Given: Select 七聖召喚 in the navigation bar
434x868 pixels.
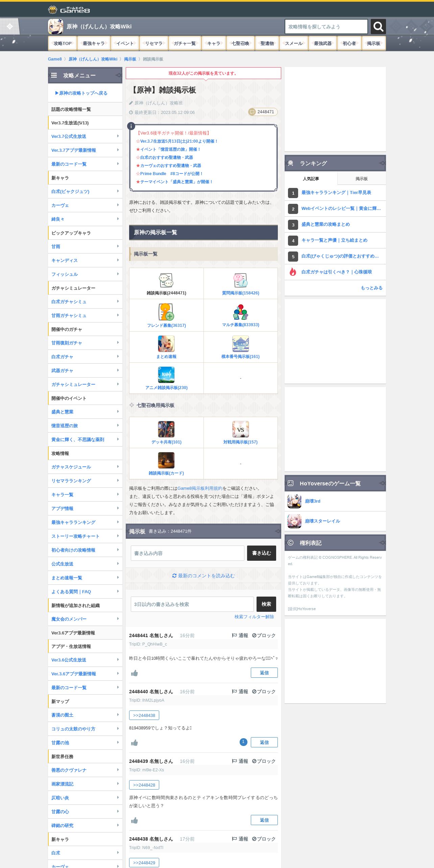Looking at the screenshot, I should coord(240,43).
